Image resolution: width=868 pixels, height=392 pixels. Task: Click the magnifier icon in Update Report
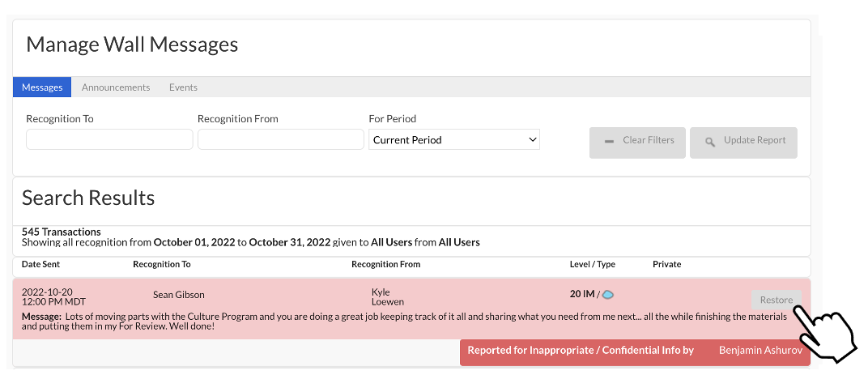tap(709, 142)
